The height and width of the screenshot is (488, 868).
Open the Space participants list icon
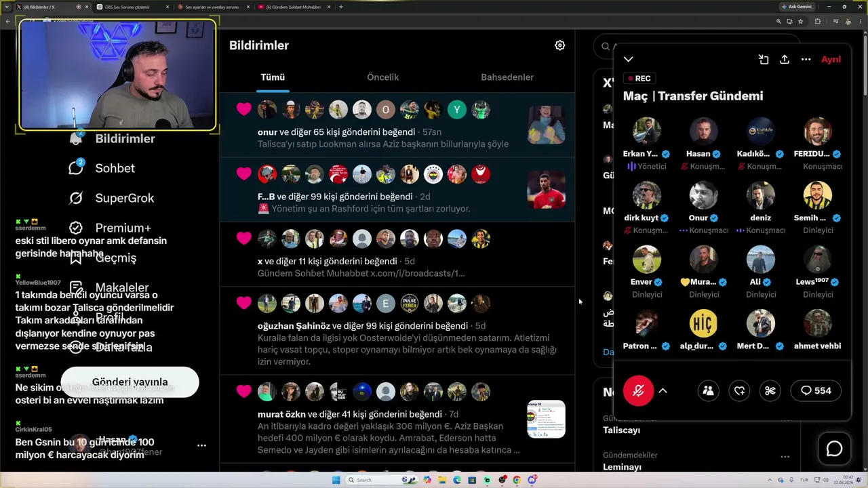pyautogui.click(x=708, y=390)
